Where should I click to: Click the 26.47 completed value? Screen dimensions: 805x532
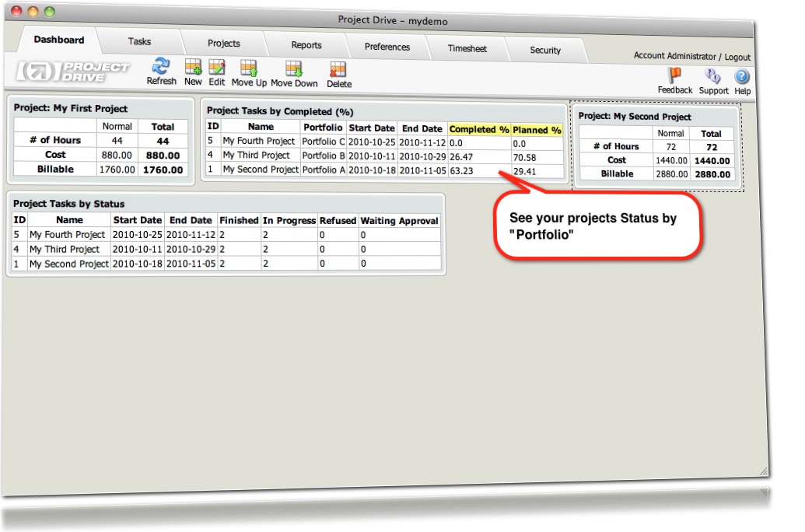[x=461, y=157]
